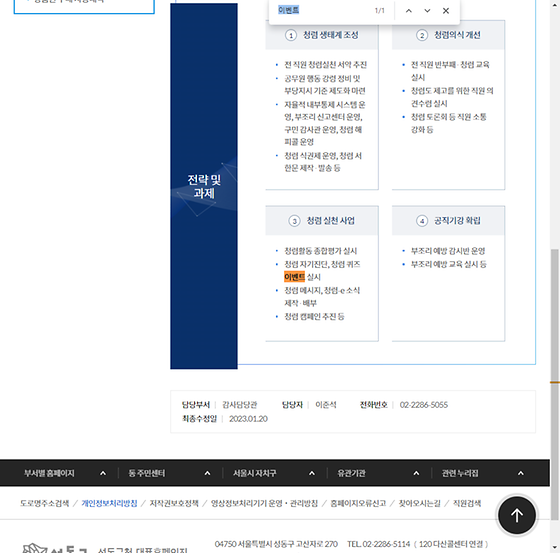Image resolution: width=560 pixels, height=553 pixels.
Task: Click the TEL. 02-2286-5114 footer text
Action: pos(379,544)
